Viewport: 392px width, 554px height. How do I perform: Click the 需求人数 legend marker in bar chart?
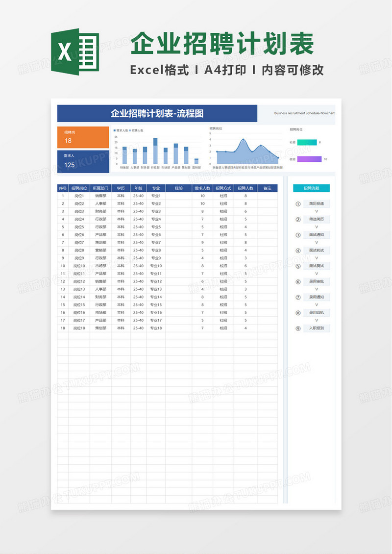pos(115,130)
